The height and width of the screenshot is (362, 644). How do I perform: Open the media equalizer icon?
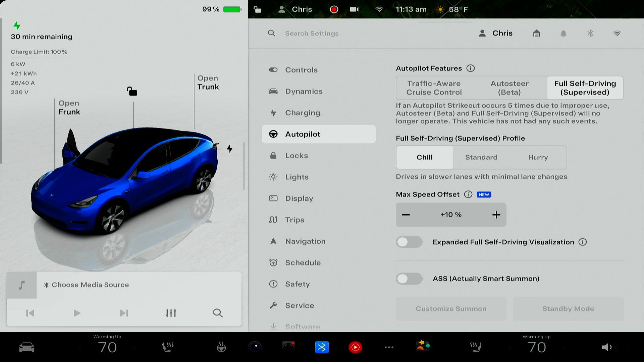[171, 313]
